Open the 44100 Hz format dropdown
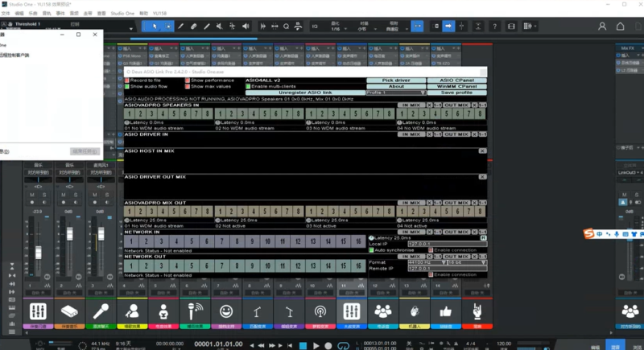 point(427,262)
